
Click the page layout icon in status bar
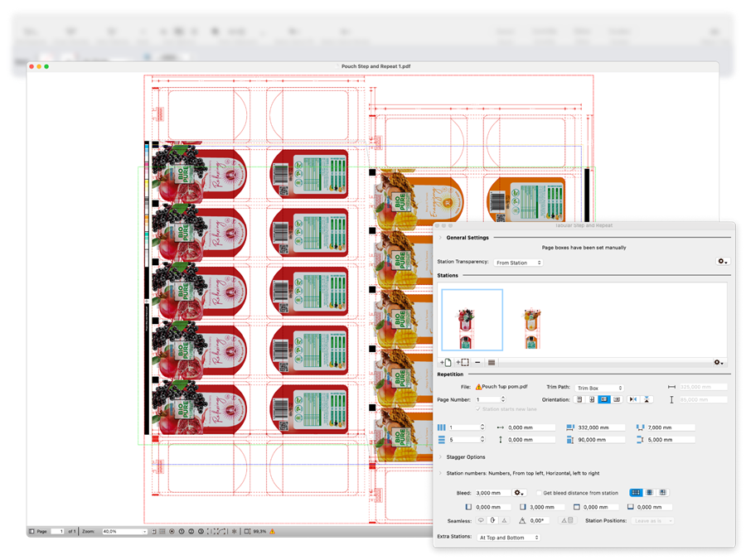pyautogui.click(x=31, y=532)
